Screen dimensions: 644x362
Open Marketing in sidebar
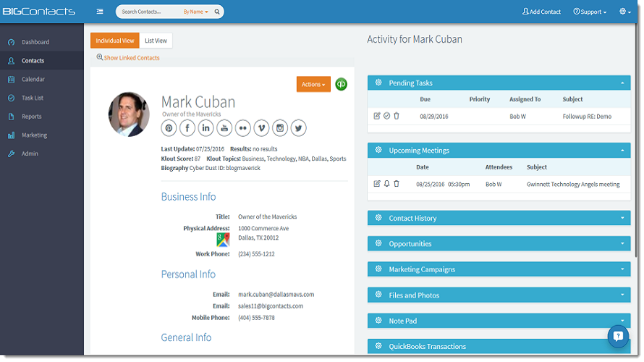(42, 135)
